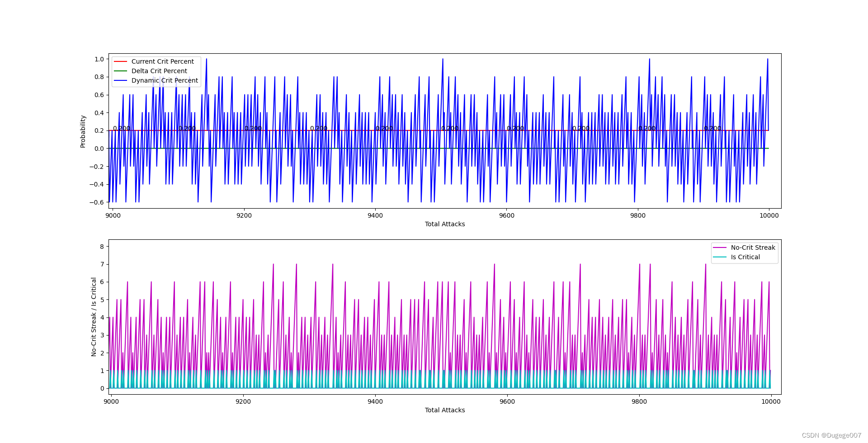Click the 9200 tick under the lower chart

click(x=243, y=401)
